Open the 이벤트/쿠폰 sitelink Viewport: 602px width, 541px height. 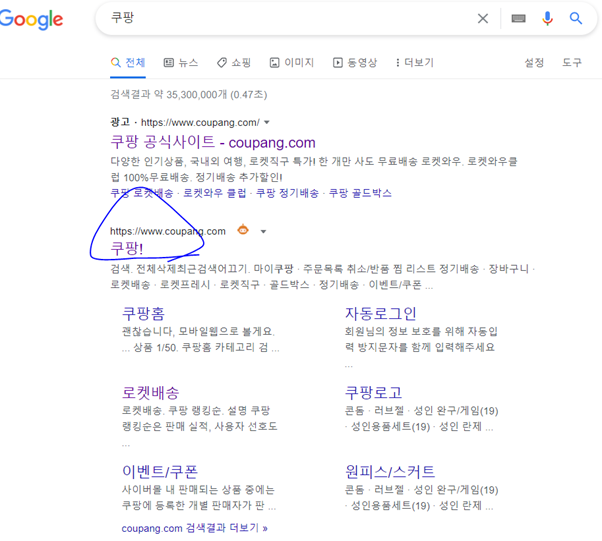(160, 472)
